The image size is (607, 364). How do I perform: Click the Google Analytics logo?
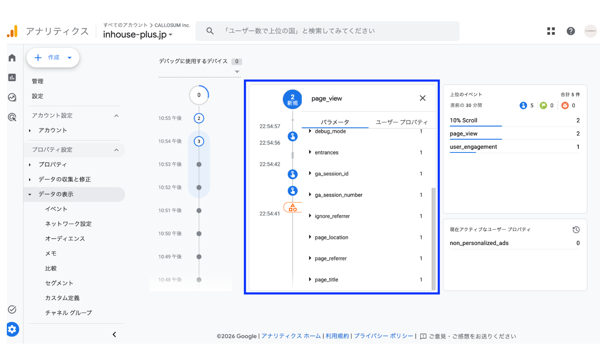coord(13,31)
